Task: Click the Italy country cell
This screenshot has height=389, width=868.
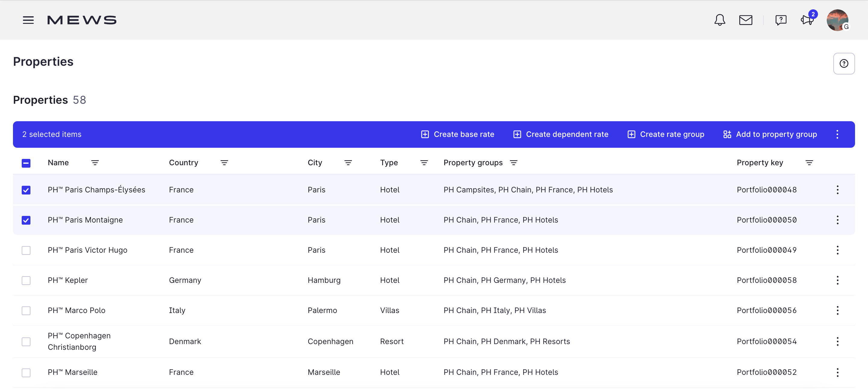Action: click(177, 311)
